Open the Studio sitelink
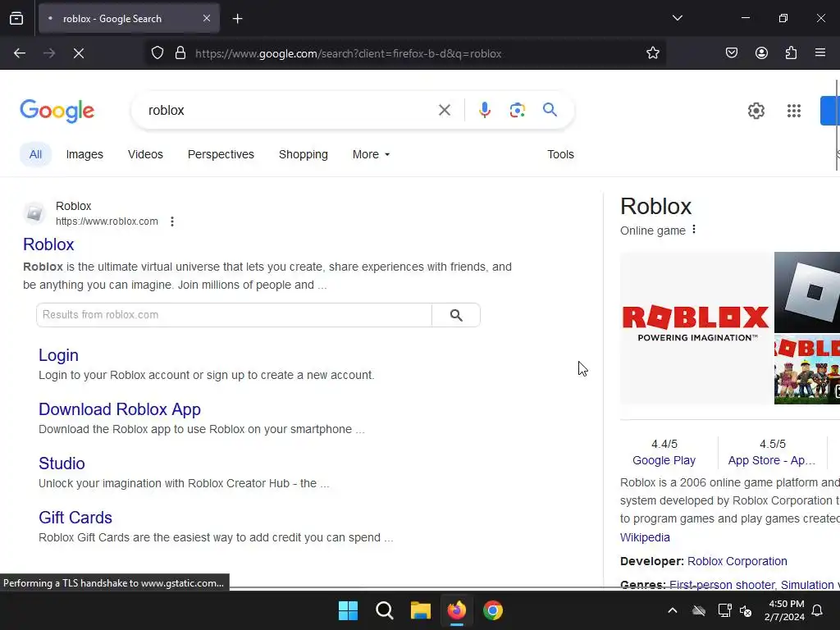Viewport: 840px width, 630px height. [62, 463]
